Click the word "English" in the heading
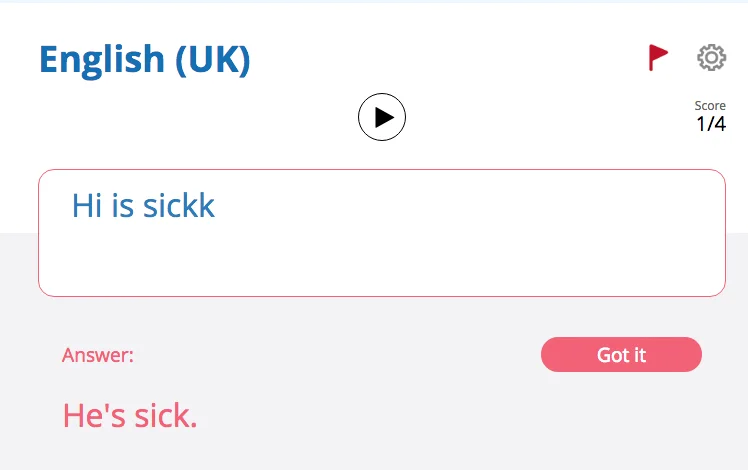Image resolution: width=748 pixels, height=470 pixels. (x=102, y=60)
